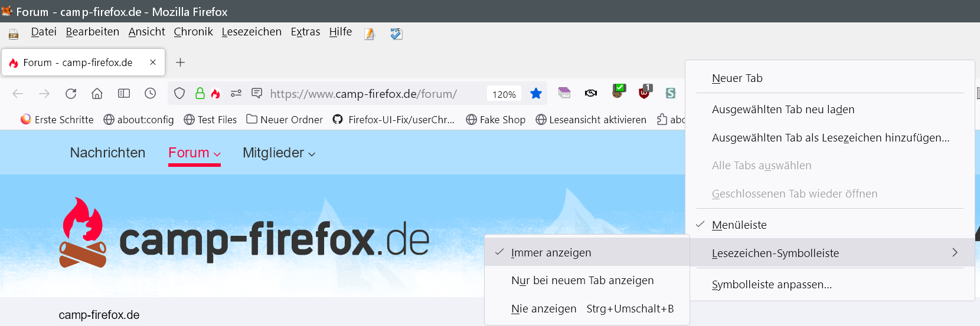This screenshot has height=326, width=980.
Task: Click the flame site icon in URL bar
Action: click(x=215, y=93)
